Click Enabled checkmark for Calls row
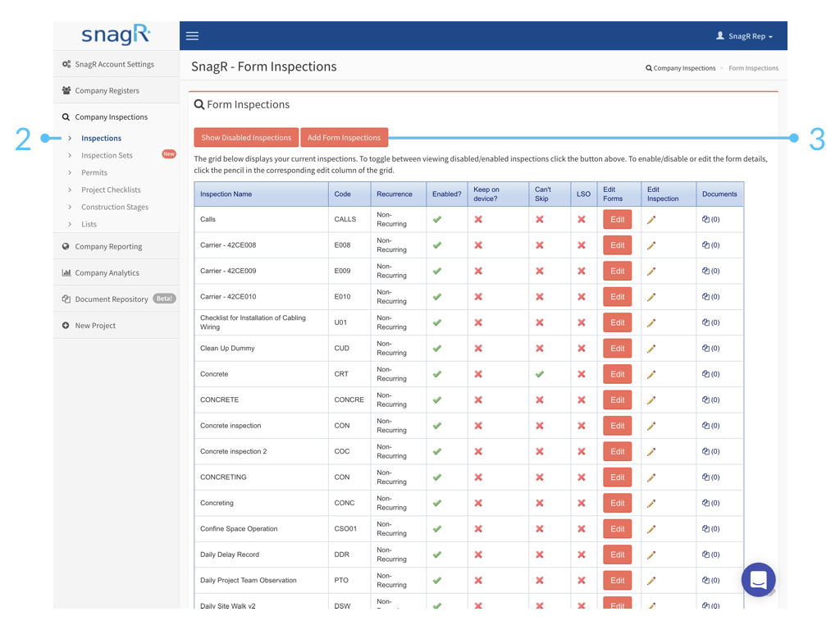 437,219
